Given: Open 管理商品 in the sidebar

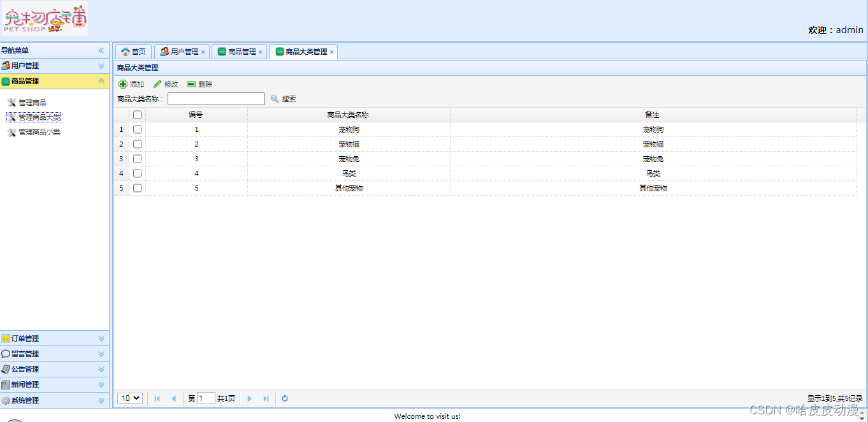Looking at the screenshot, I should [33, 103].
